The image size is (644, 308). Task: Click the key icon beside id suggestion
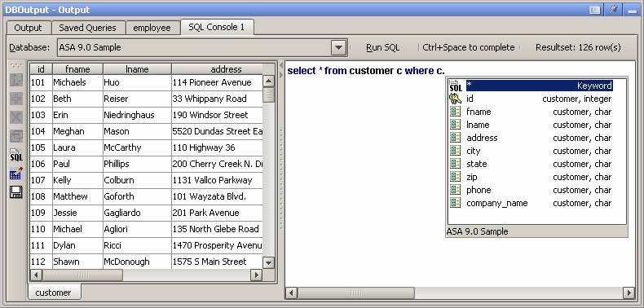click(456, 99)
